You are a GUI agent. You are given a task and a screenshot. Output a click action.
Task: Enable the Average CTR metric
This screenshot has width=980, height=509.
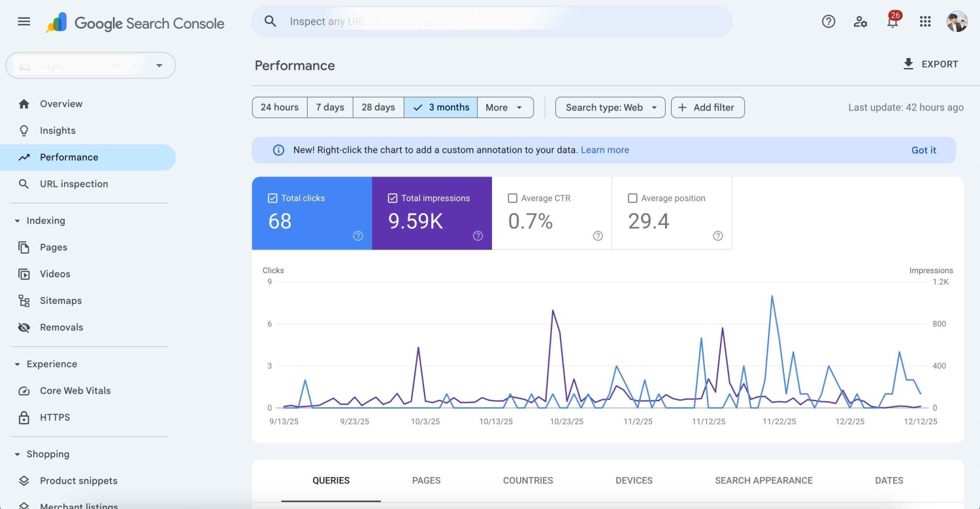513,197
